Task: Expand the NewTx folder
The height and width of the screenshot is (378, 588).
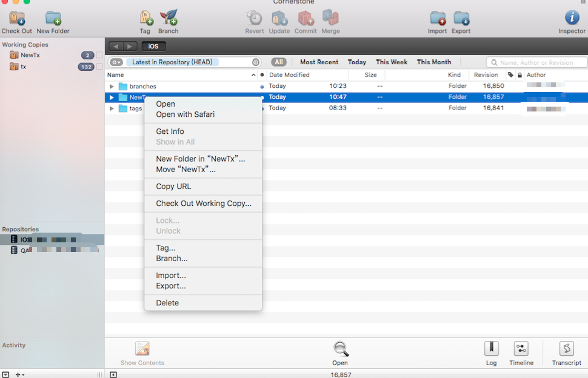Action: [x=112, y=98]
